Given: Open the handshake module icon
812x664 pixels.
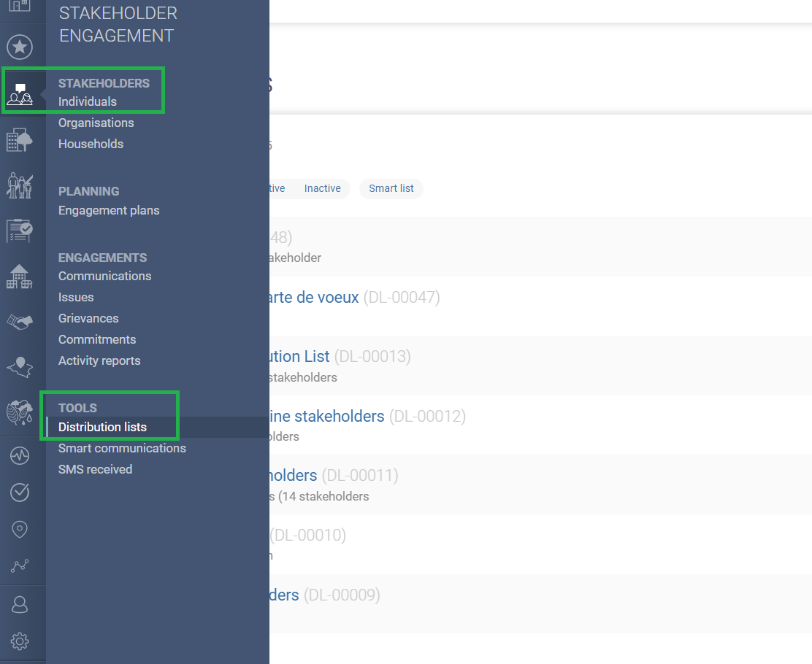Looking at the screenshot, I should tap(20, 322).
